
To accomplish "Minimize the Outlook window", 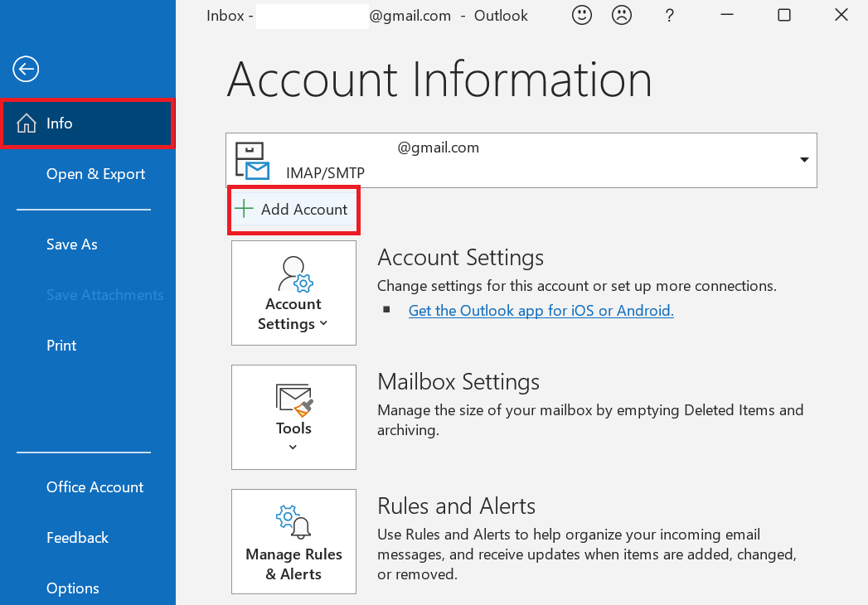I will (x=727, y=15).
